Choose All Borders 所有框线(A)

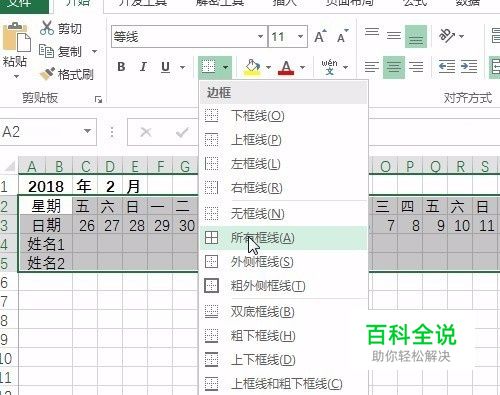pyautogui.click(x=283, y=238)
